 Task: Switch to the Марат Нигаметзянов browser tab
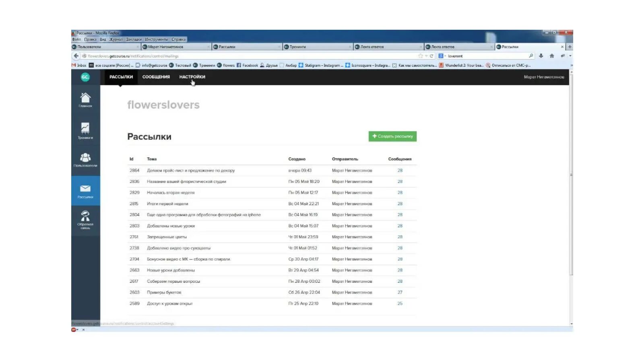[176, 47]
